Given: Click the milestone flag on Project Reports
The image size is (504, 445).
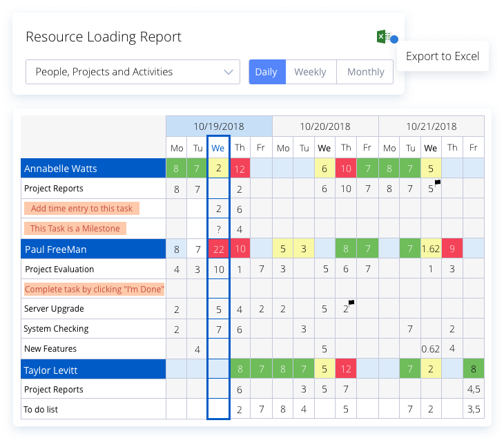Looking at the screenshot, I should [438, 182].
